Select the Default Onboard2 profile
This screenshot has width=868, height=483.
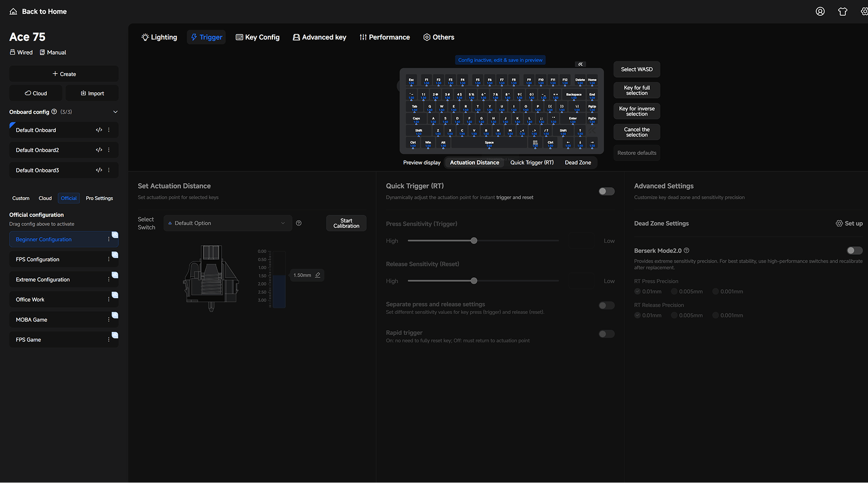click(64, 150)
